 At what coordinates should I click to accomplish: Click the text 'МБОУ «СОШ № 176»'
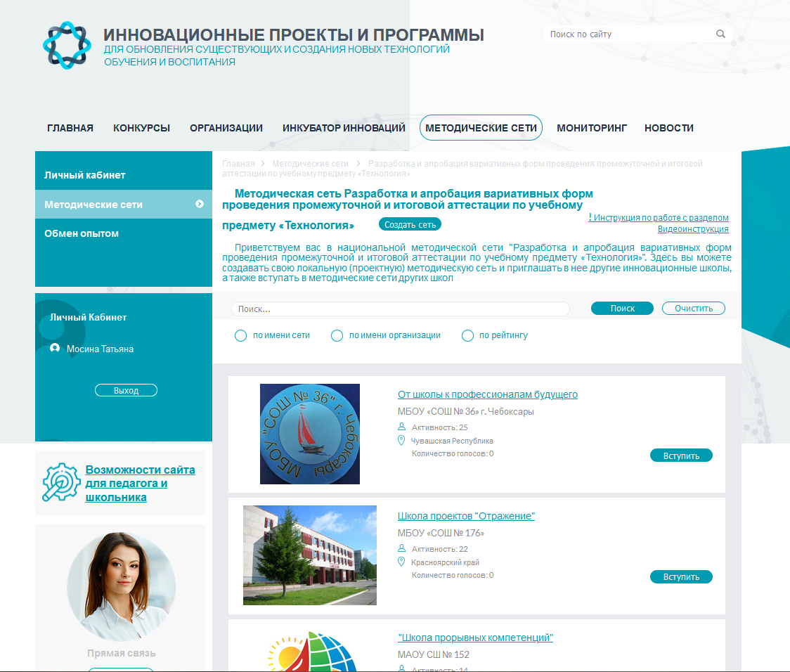(441, 533)
